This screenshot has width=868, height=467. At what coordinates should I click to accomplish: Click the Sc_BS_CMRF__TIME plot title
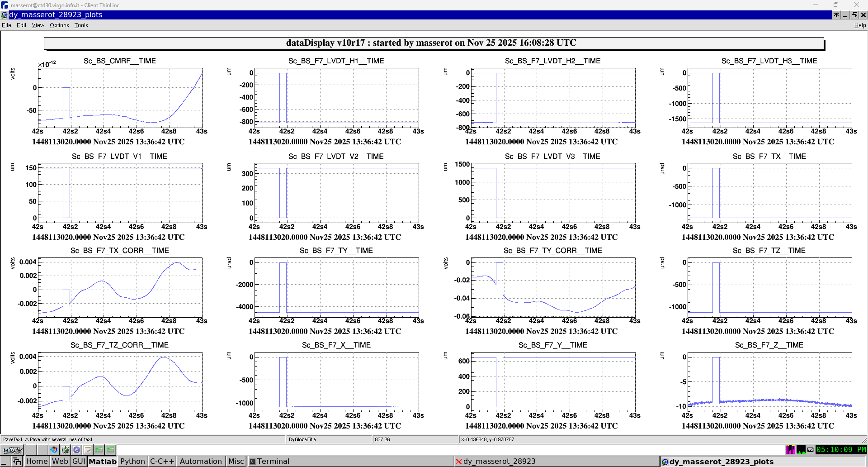click(120, 61)
